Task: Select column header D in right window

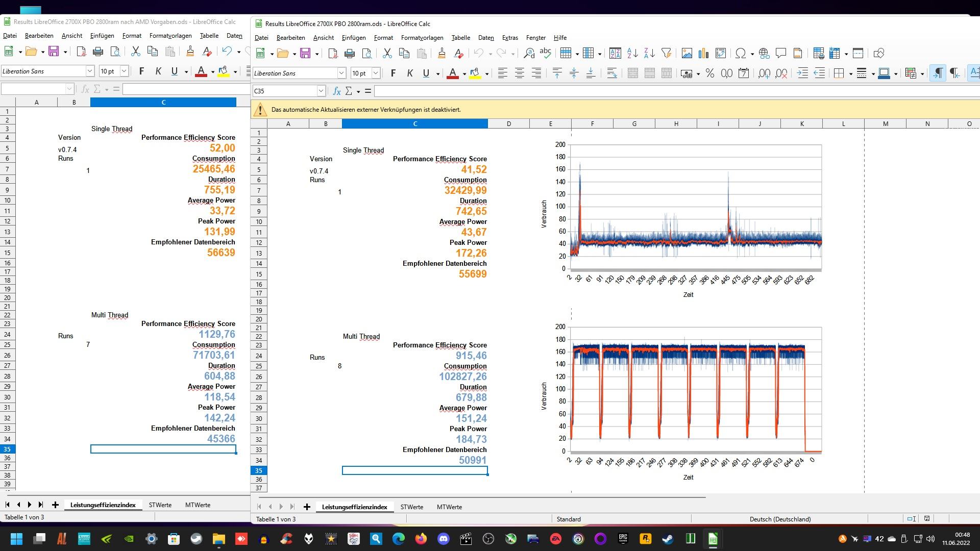Action: (x=509, y=123)
